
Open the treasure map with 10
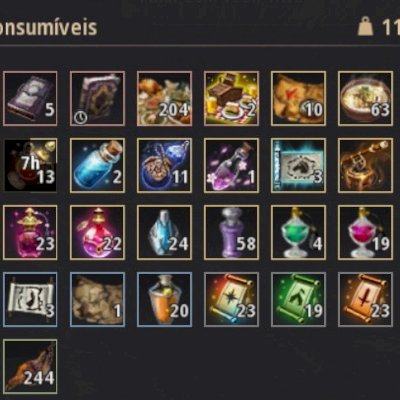298,98
